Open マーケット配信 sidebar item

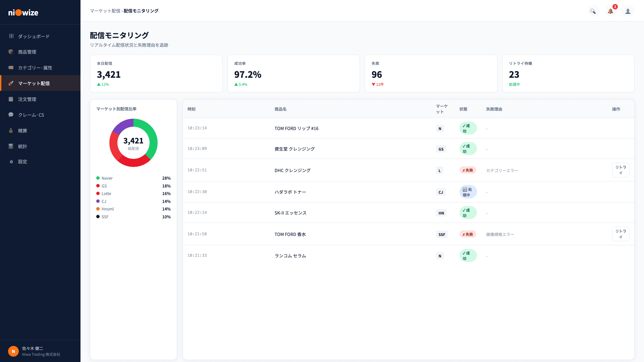[40, 83]
